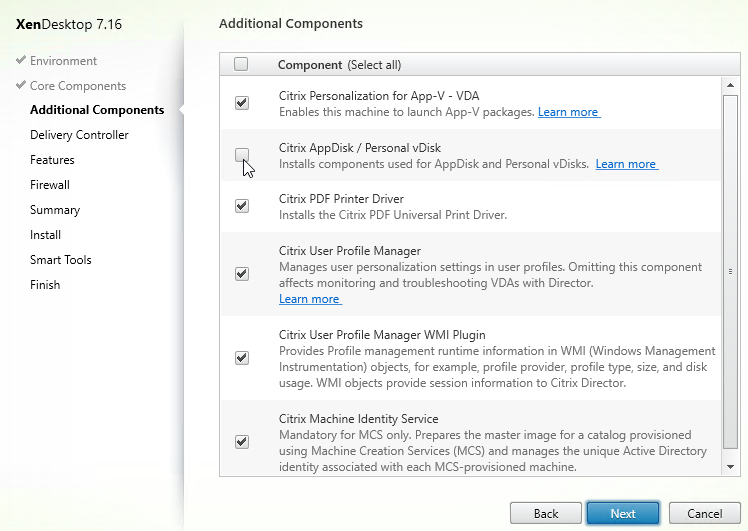Cancel the XenDesktop installation wizard

click(x=704, y=513)
